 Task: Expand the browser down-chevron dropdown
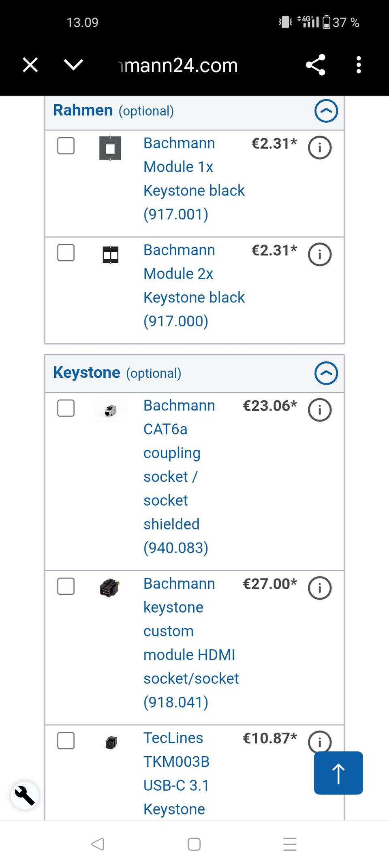tap(74, 65)
